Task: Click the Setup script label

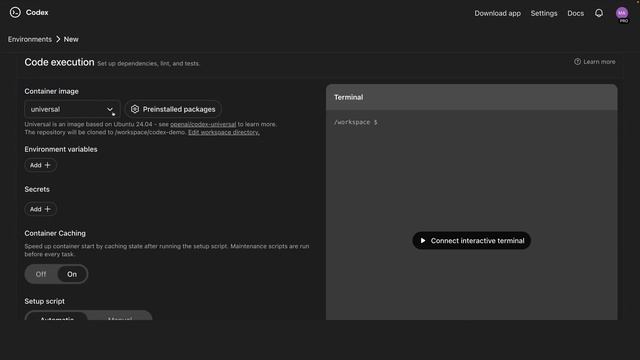Action: point(44,301)
